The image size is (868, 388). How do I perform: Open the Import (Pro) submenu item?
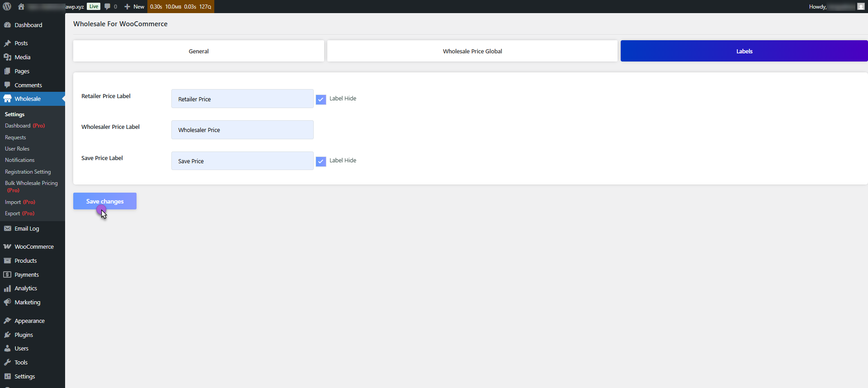pyautogui.click(x=20, y=202)
